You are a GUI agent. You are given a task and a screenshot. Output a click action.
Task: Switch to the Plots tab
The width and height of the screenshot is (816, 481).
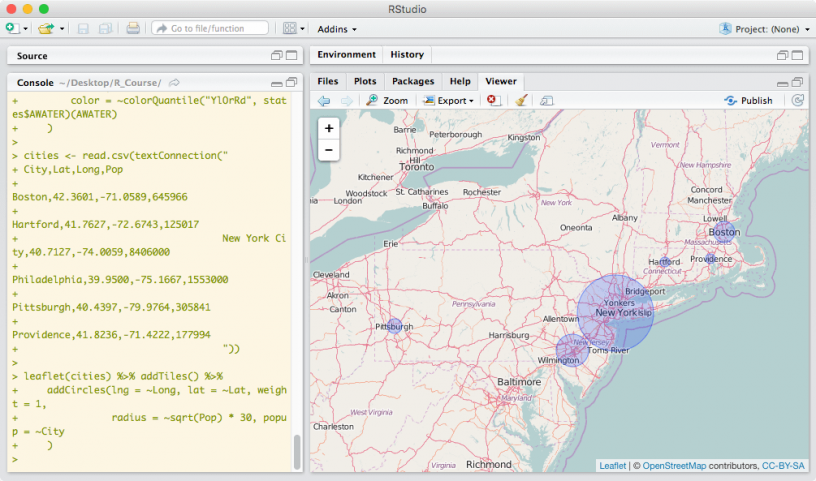click(365, 80)
